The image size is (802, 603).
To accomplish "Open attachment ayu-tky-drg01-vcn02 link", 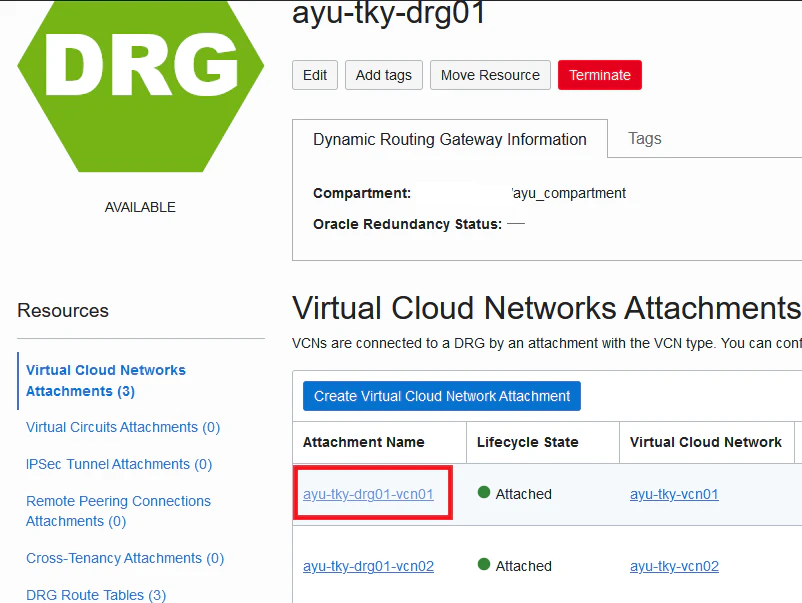I will pos(368,566).
